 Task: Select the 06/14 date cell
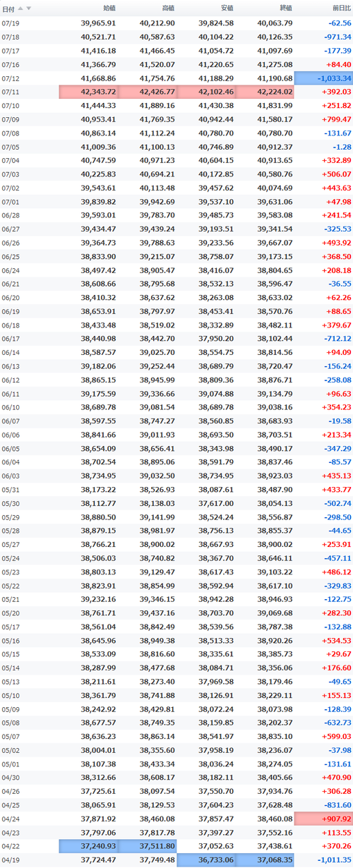[x=11, y=352]
